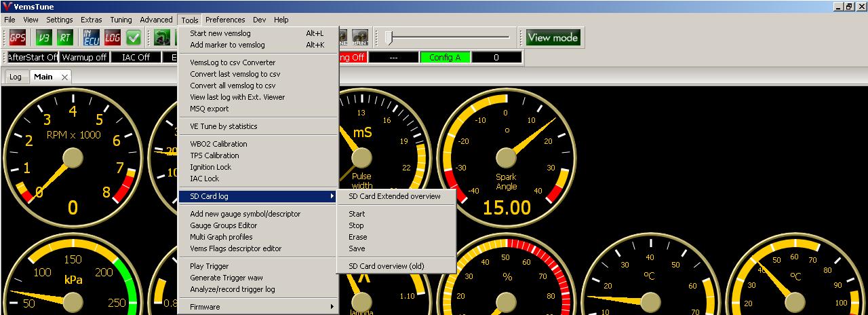
Task: Click the V3 toolbar icon
Action: pos(45,37)
